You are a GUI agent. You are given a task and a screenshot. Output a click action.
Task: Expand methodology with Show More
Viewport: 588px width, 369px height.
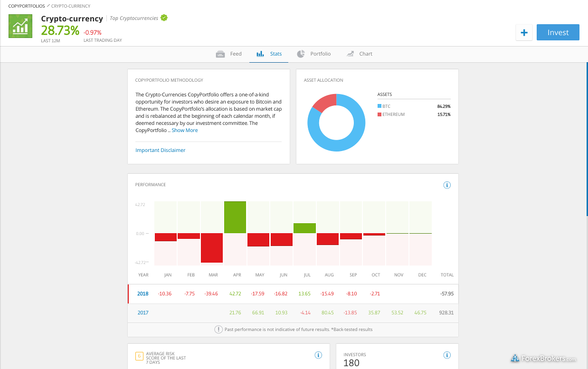coord(185,130)
